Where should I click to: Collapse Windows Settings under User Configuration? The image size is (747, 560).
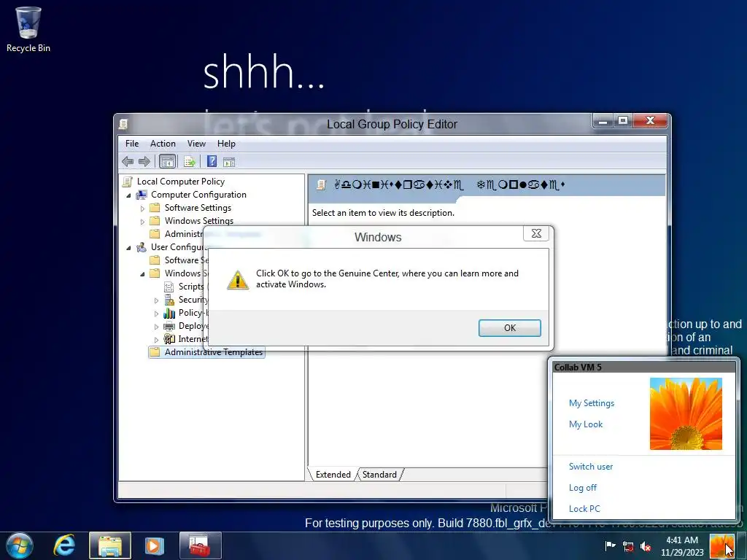pos(142,274)
